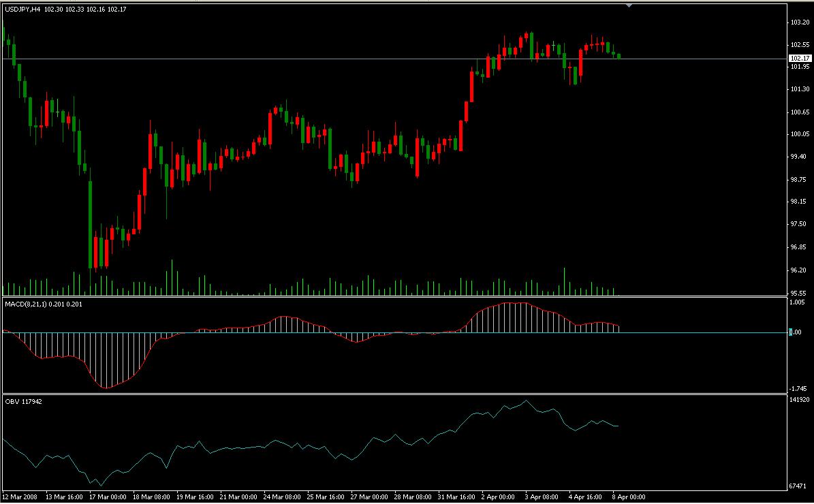Click the OBV 117942 indicator label

[x=23, y=402]
